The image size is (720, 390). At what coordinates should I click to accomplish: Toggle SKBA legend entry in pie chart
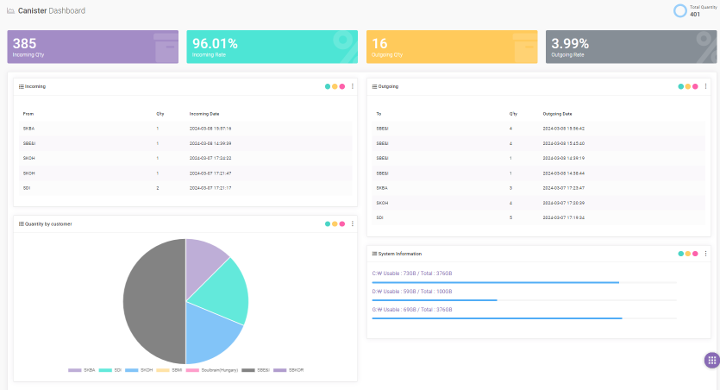coord(82,370)
